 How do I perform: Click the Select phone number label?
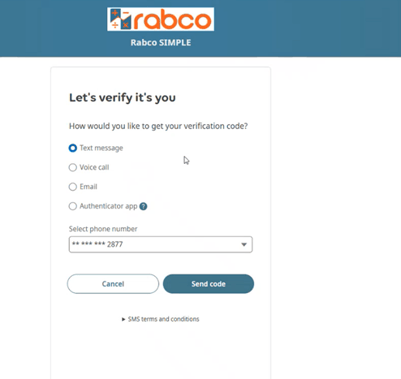[x=103, y=229]
